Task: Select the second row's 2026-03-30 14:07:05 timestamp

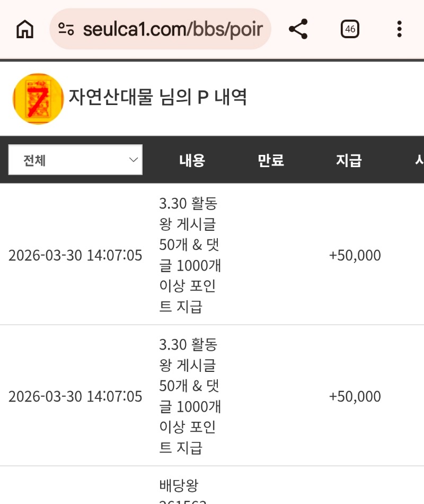Action: tap(75, 396)
